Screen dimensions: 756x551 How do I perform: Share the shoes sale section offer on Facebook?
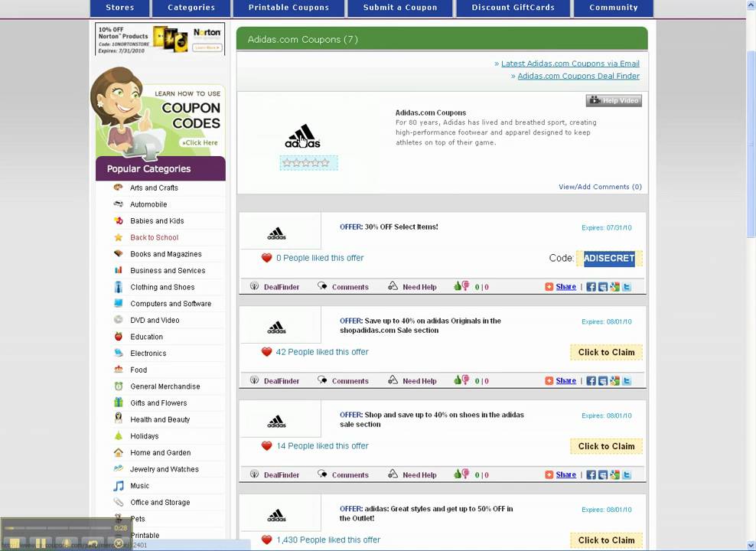pyautogui.click(x=591, y=474)
